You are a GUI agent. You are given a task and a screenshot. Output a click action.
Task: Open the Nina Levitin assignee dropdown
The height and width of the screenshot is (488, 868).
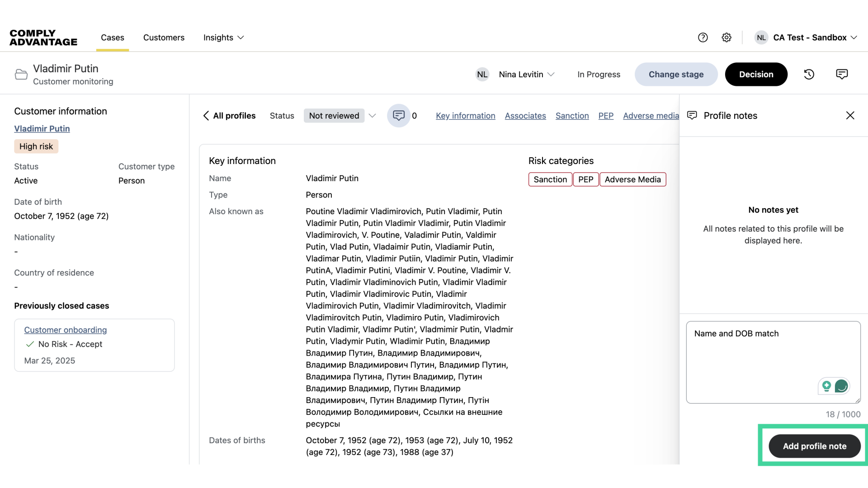pos(526,74)
